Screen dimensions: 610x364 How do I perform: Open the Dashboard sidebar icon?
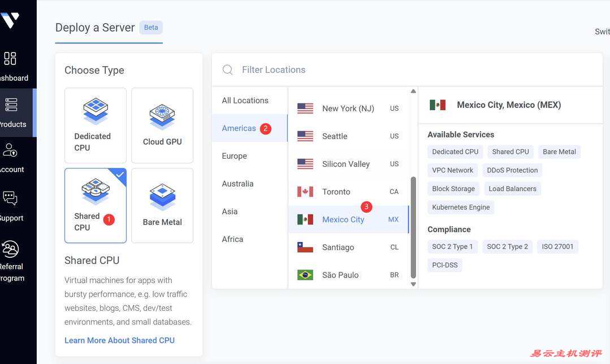(10, 59)
